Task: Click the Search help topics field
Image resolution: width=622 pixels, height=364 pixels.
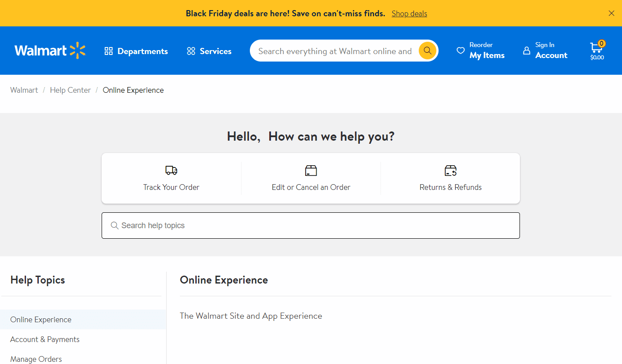Action: click(x=311, y=225)
